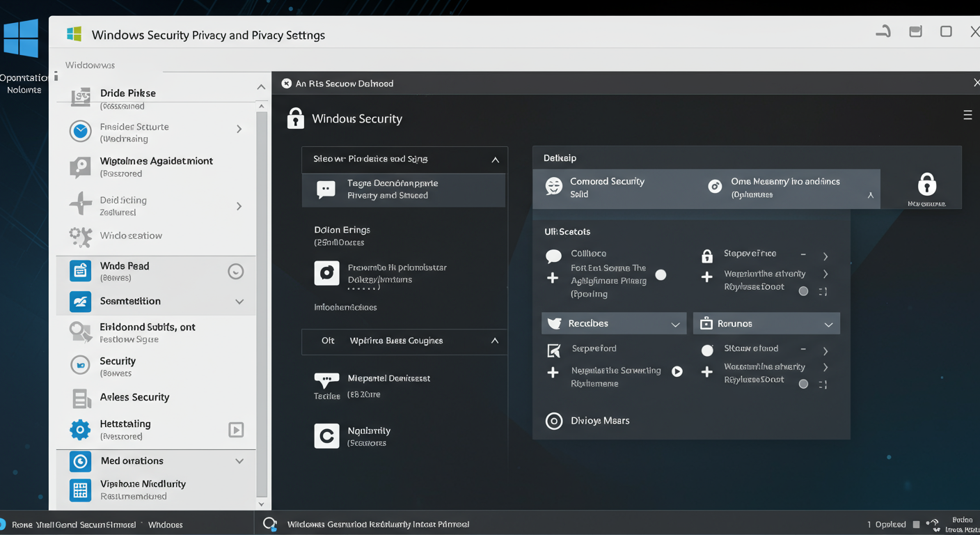Click the speech icon beside Miepentel Demissest

pos(326,380)
